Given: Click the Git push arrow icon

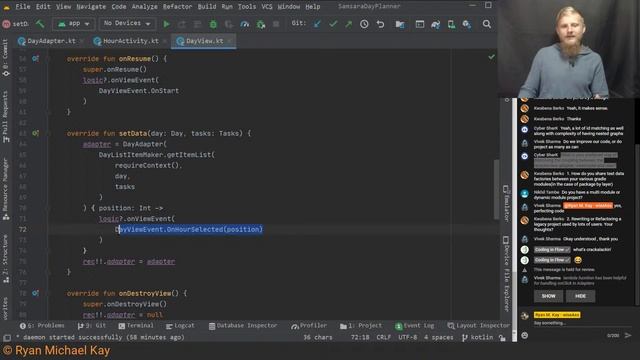Looking at the screenshot, I should click(x=348, y=24).
